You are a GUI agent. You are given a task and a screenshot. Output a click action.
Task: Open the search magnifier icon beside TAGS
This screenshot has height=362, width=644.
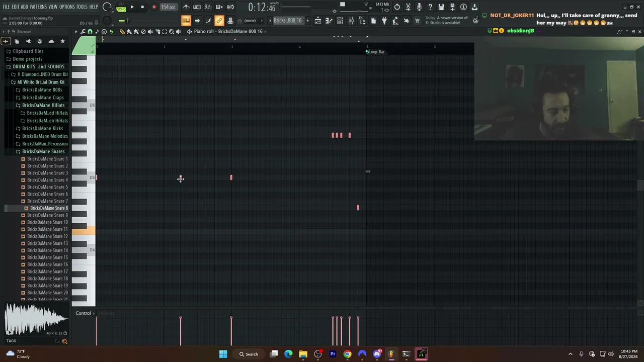[64, 341]
